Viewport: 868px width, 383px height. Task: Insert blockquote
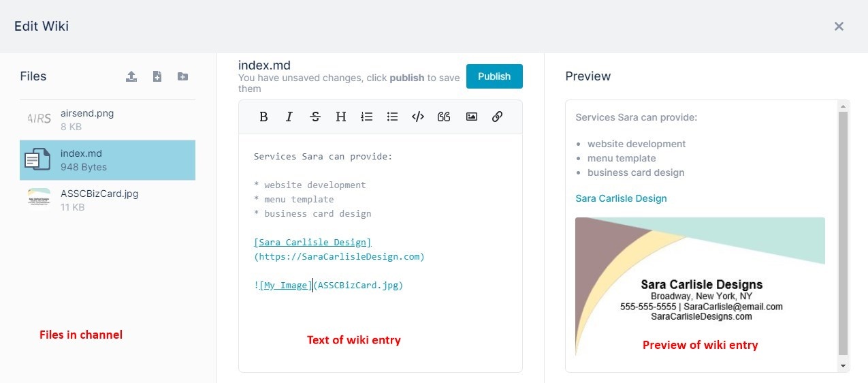pos(444,117)
